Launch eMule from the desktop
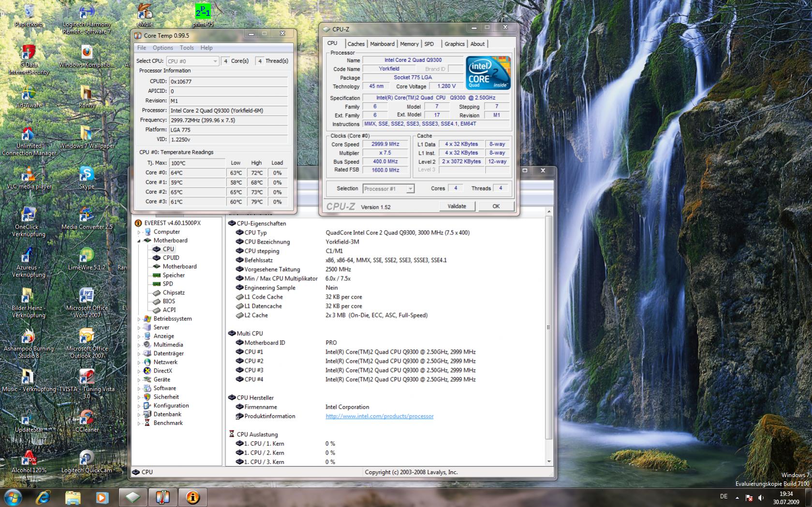The image size is (812, 507). point(145,14)
